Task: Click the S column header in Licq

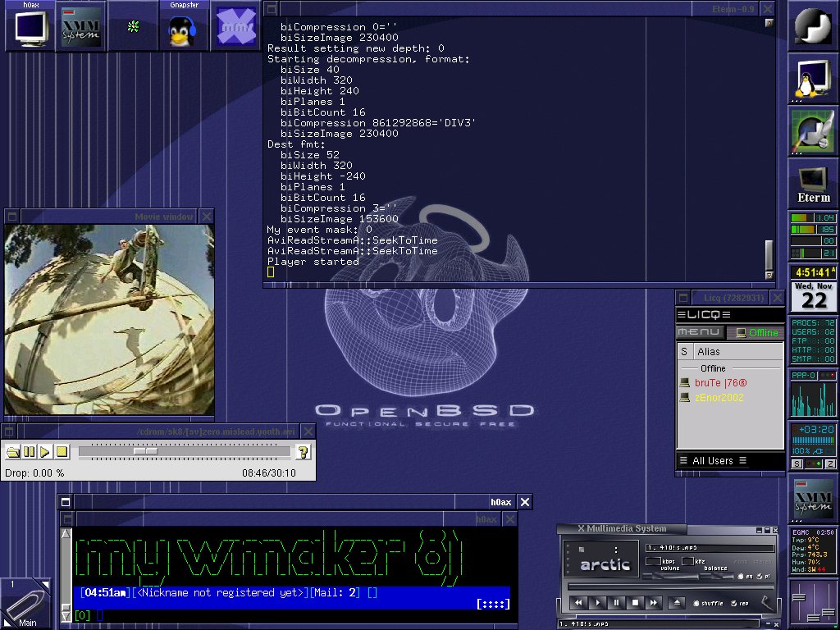Action: [x=684, y=352]
